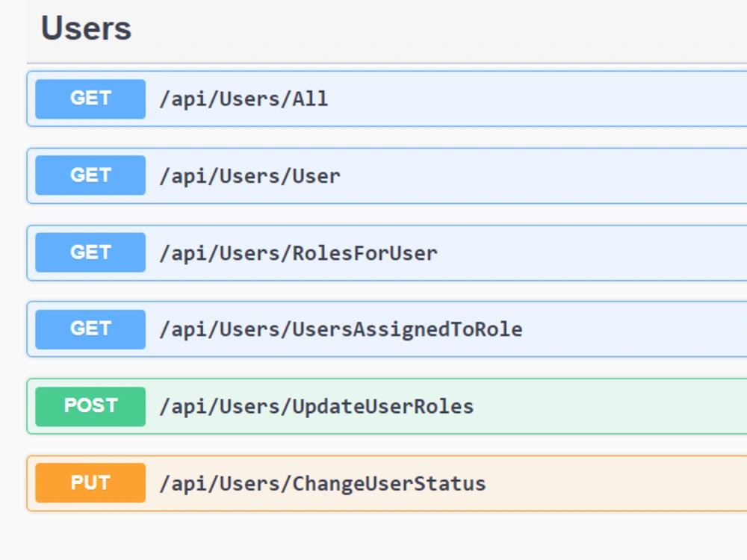Click empty space right of Users title
Viewport: 747px width, 560px height.
coord(448,29)
